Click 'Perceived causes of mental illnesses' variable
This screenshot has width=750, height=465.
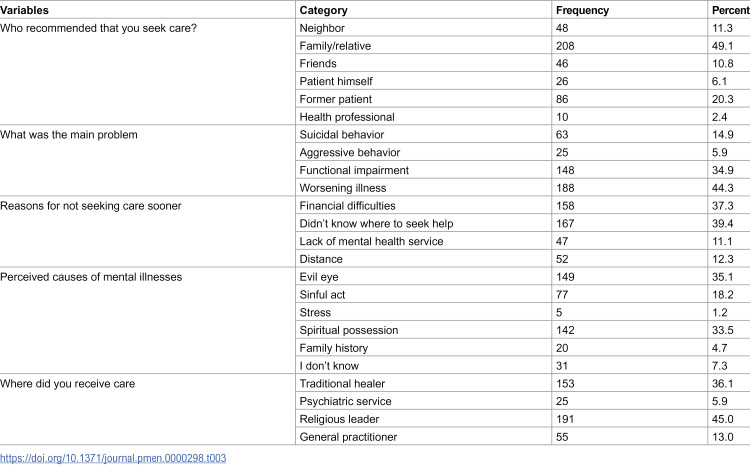click(91, 277)
